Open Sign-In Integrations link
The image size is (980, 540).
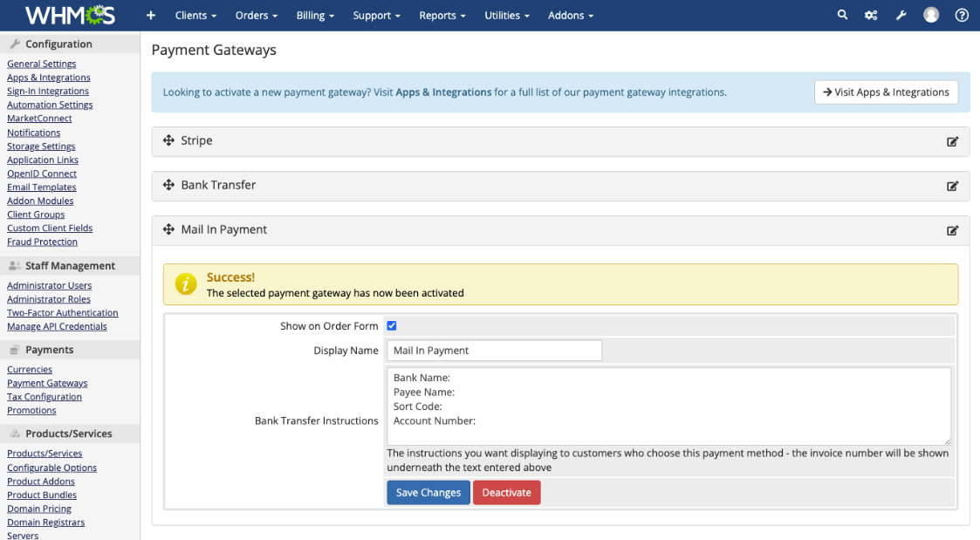[x=47, y=92]
